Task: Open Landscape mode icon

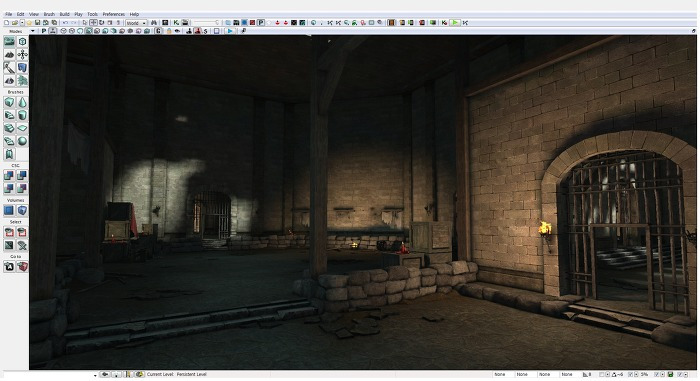Action: point(9,80)
